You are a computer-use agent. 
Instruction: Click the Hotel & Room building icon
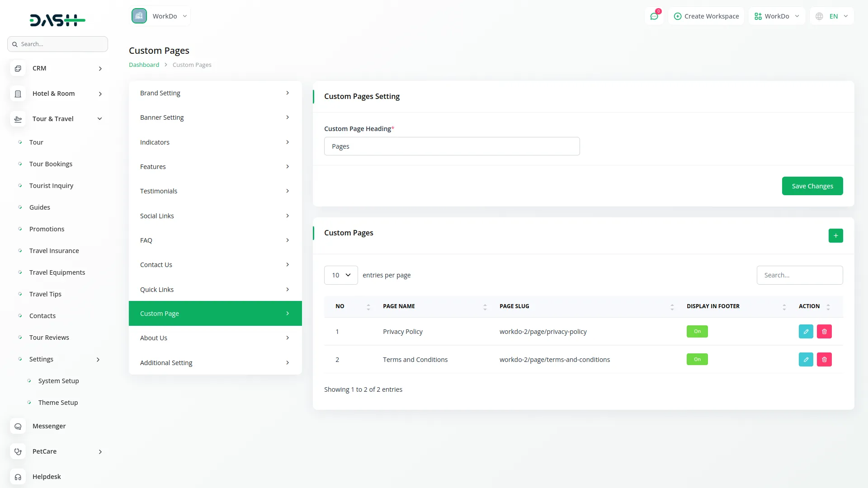click(18, 94)
